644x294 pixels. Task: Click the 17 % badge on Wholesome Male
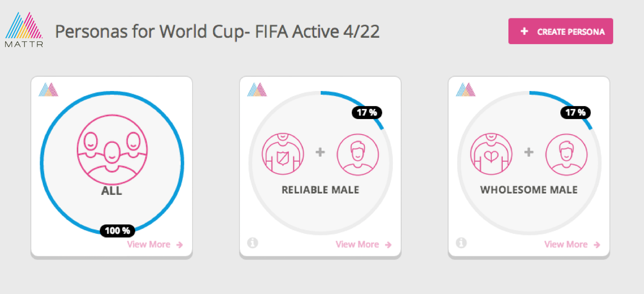[575, 113]
